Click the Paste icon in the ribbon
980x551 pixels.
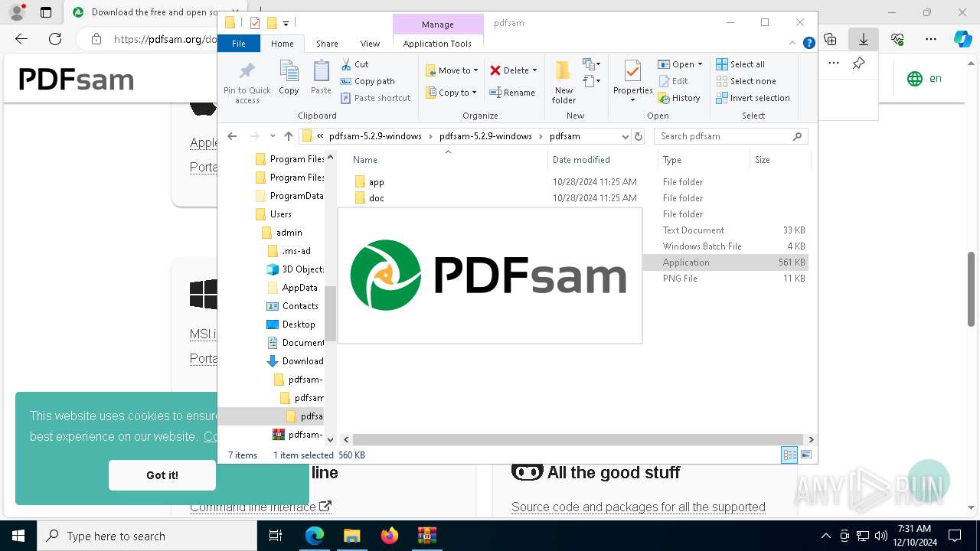[x=321, y=78]
